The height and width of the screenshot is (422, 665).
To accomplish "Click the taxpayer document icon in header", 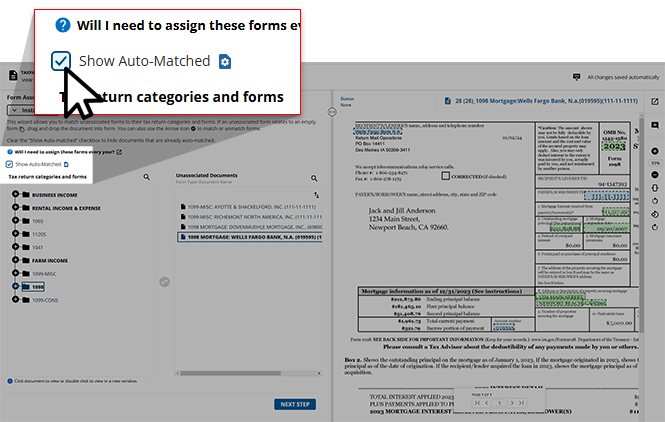I will 13,75.
